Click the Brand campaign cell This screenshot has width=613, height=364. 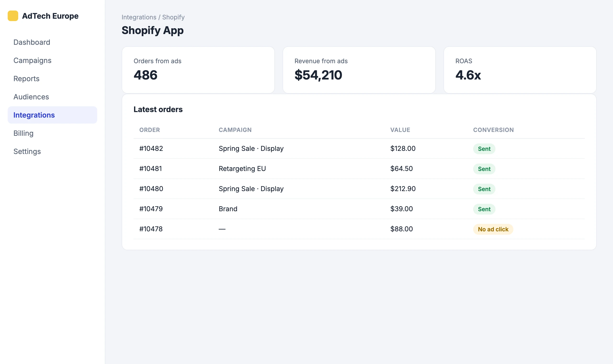point(228,209)
